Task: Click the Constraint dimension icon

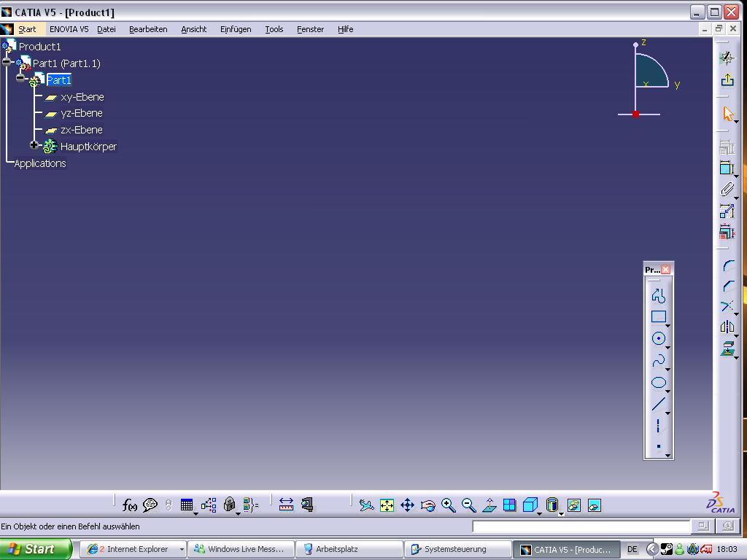Action: 727,168
